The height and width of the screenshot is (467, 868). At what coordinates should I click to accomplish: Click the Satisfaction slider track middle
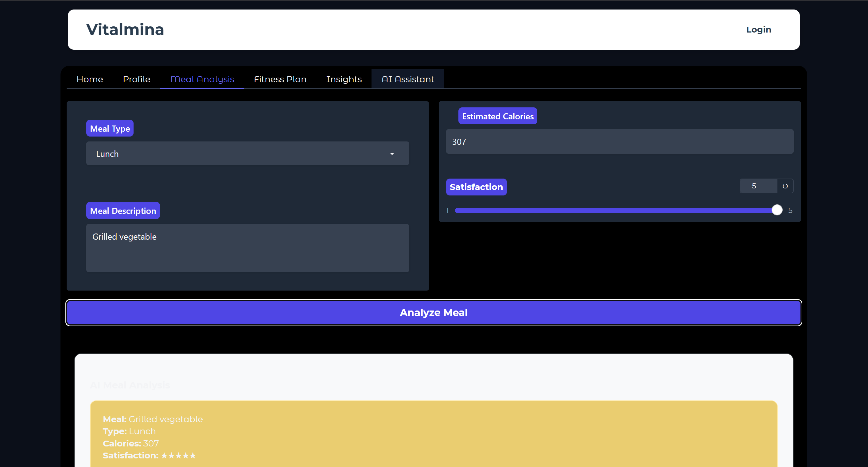click(x=615, y=210)
